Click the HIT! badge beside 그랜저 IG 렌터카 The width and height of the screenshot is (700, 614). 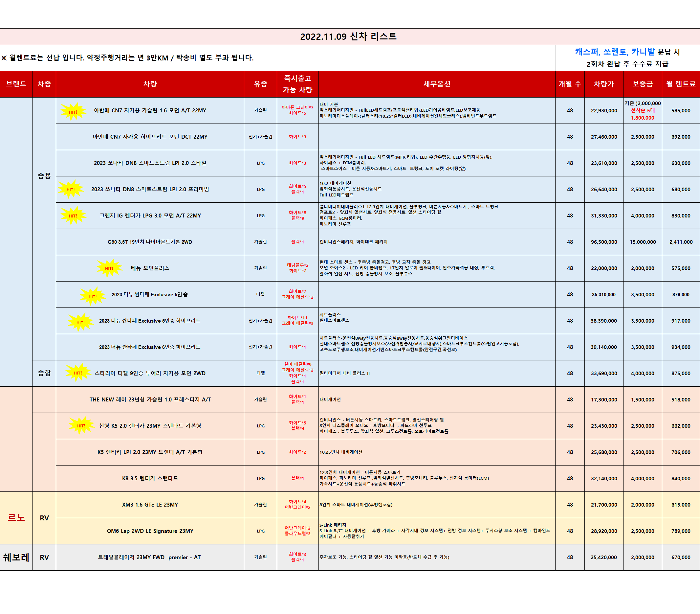(73, 216)
